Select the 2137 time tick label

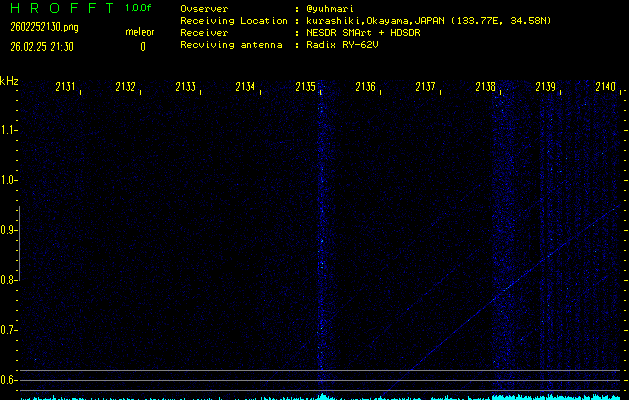coord(425,88)
